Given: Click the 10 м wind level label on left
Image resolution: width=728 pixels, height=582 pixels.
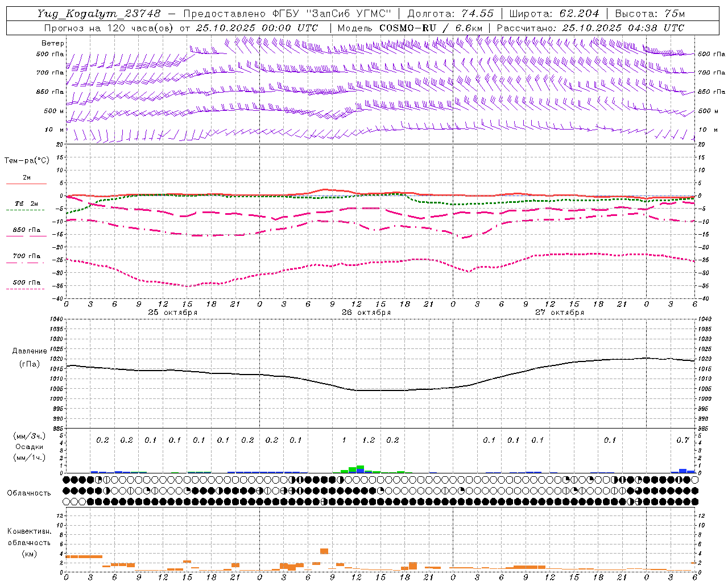Looking at the screenshot, I should point(55,130).
